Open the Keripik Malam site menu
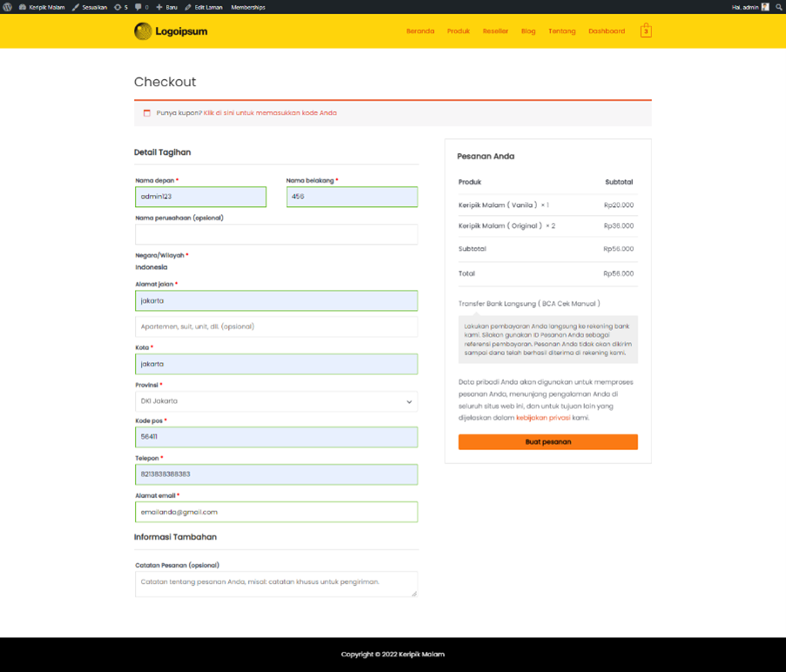This screenshot has height=672, width=786. (x=42, y=7)
